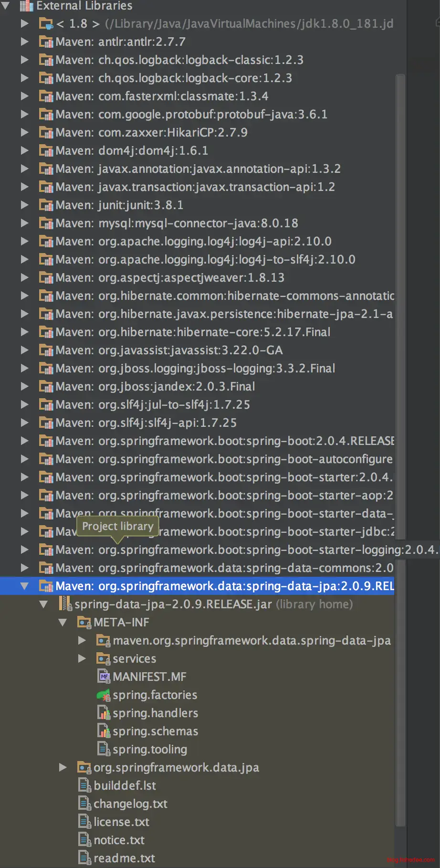Click the mysql-connector-java library icon
This screenshot has height=868, width=440.
coord(46,223)
